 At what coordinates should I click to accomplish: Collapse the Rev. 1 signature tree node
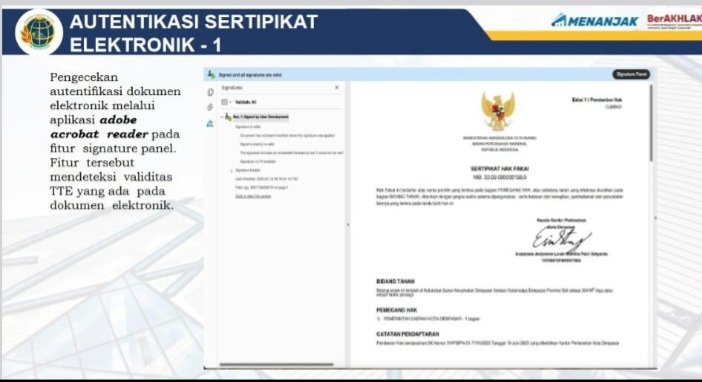222,117
